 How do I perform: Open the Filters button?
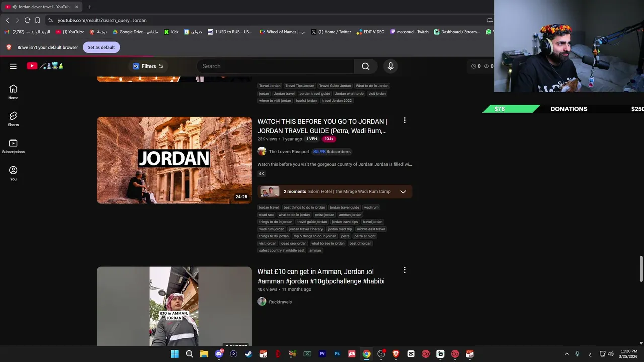click(148, 66)
